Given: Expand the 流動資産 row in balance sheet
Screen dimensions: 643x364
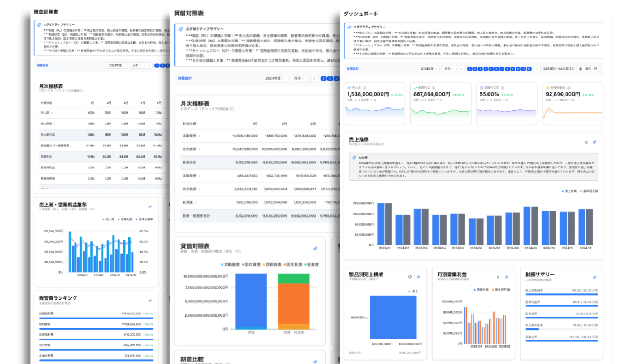Looking at the screenshot, I should point(190,136).
